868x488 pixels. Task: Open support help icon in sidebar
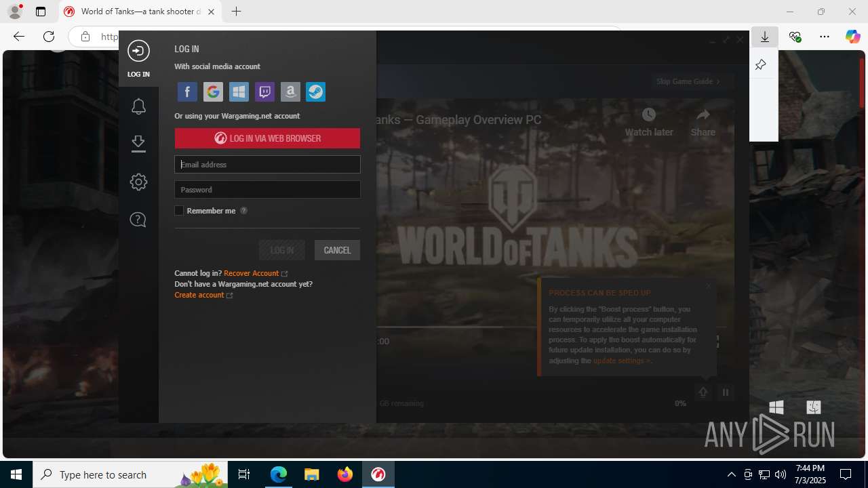point(138,220)
